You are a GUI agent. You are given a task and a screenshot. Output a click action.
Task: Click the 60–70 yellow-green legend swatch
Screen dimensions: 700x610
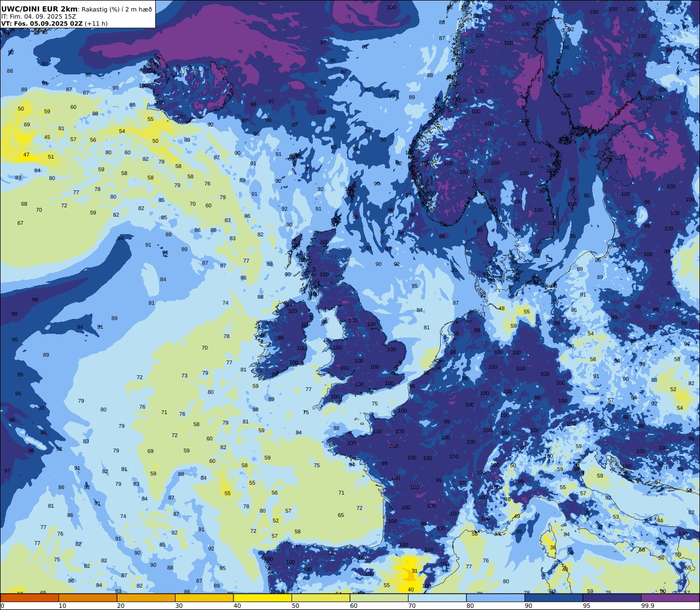pos(379,598)
